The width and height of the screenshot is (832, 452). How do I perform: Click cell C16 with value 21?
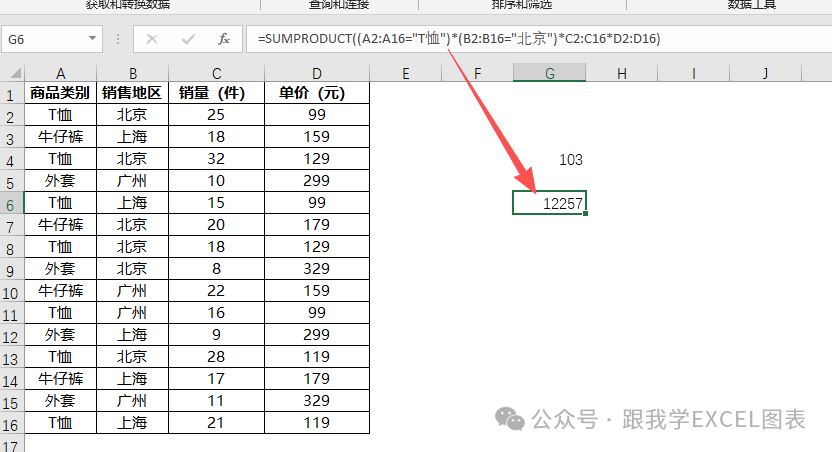(x=216, y=423)
